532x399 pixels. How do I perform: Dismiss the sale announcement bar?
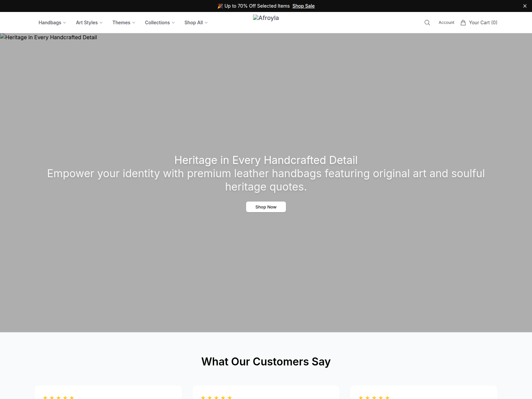(525, 6)
